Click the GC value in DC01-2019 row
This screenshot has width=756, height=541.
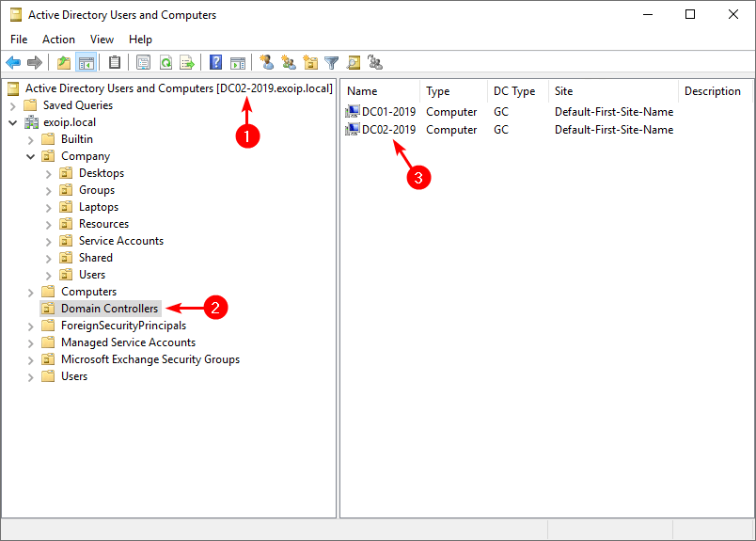tap(501, 112)
